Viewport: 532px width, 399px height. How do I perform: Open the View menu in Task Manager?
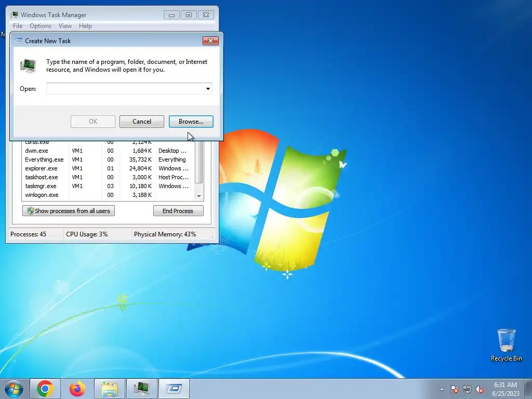coord(65,26)
